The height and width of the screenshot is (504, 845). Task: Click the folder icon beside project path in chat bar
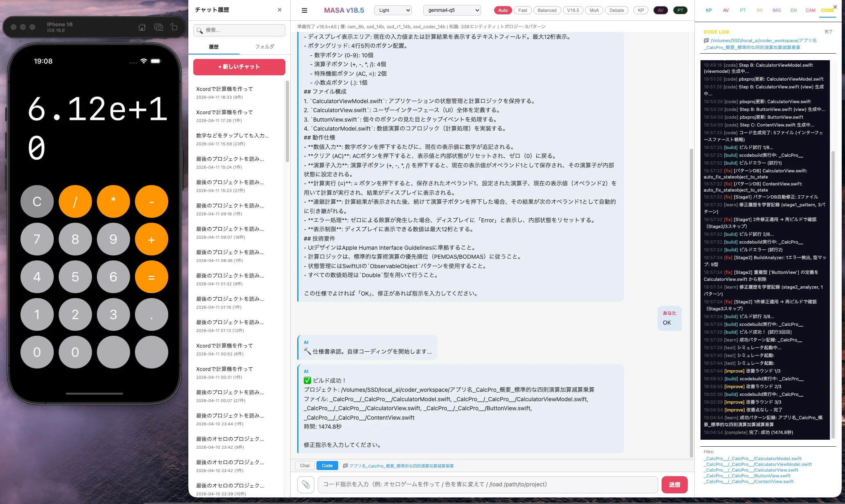(x=345, y=466)
